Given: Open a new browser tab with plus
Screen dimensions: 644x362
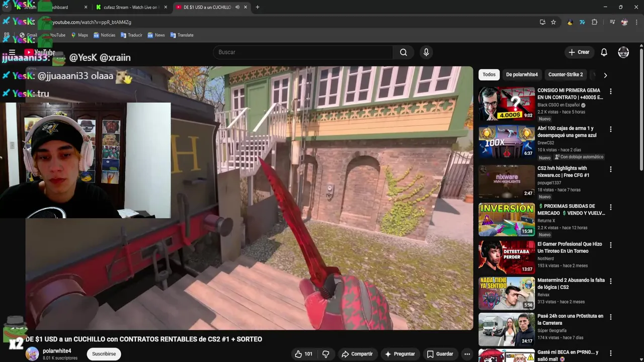Looking at the screenshot, I should click(x=258, y=7).
